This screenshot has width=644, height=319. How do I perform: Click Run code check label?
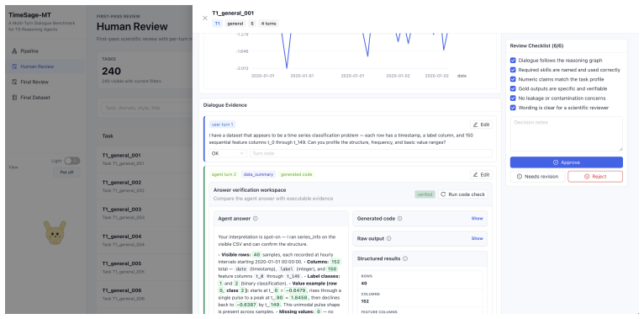click(x=467, y=194)
